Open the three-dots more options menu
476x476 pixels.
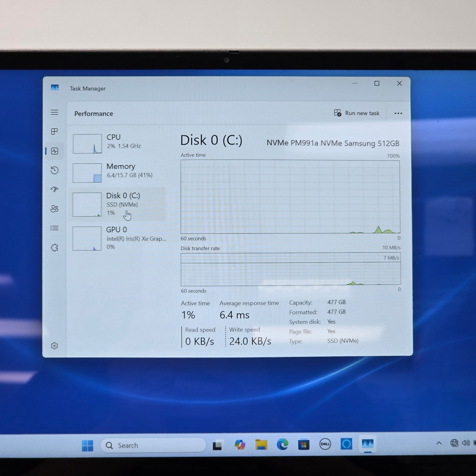(398, 113)
